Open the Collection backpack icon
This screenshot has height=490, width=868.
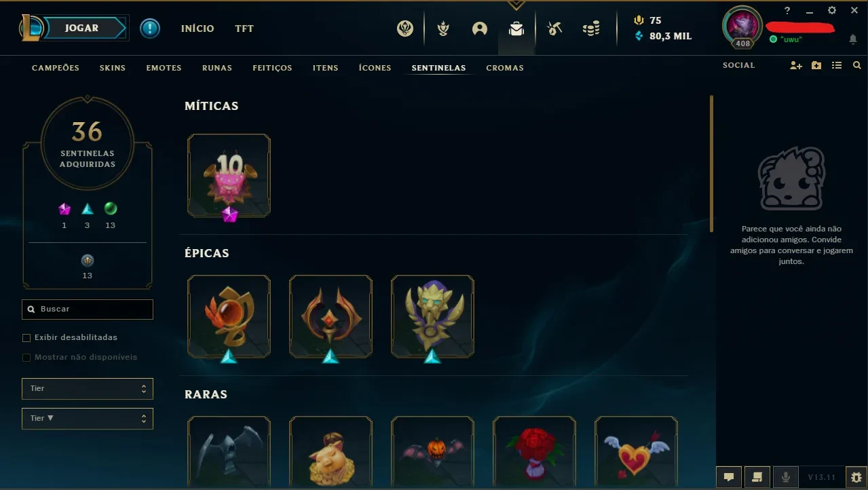tap(516, 29)
